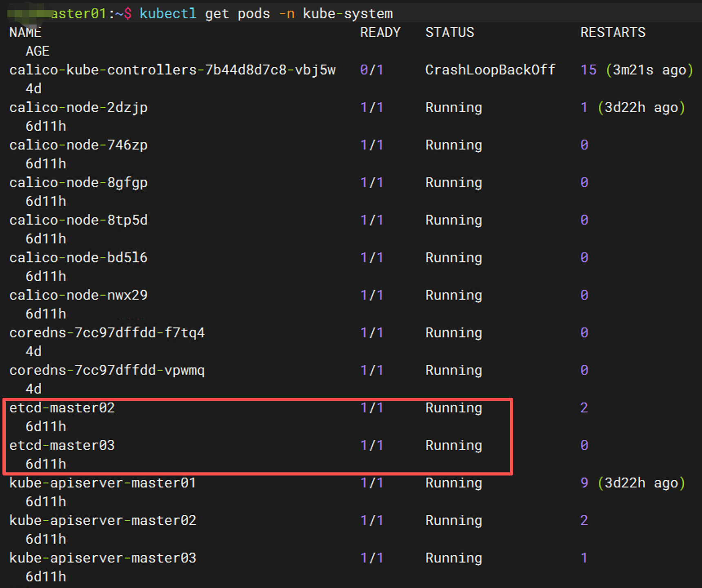This screenshot has height=588, width=702.
Task: Click restart count 0 of etcd-master03
Action: [584, 445]
